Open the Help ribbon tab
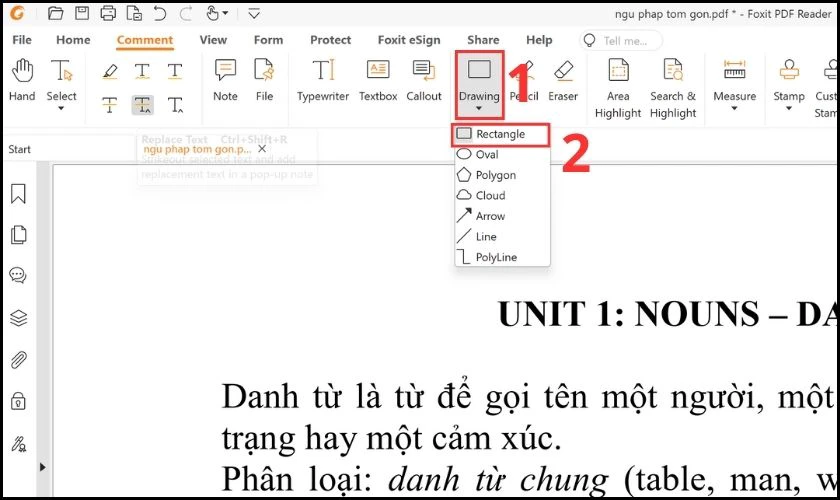The width and height of the screenshot is (840, 500). click(539, 40)
